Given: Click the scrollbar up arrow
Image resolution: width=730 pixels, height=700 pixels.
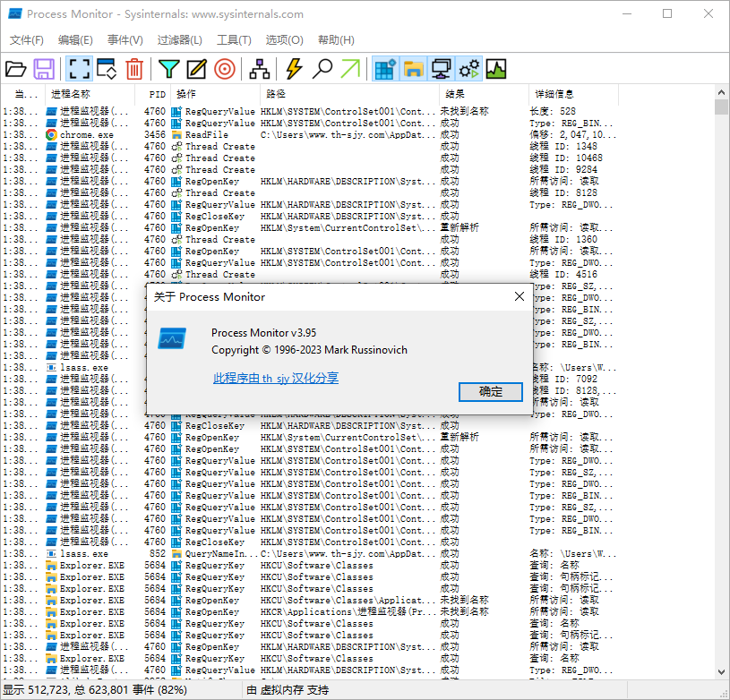Looking at the screenshot, I should click(722, 92).
